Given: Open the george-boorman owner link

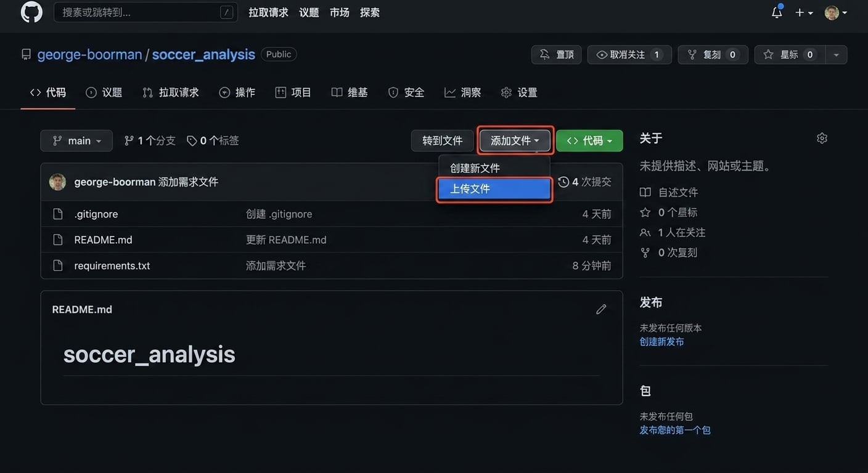Looking at the screenshot, I should pos(89,54).
